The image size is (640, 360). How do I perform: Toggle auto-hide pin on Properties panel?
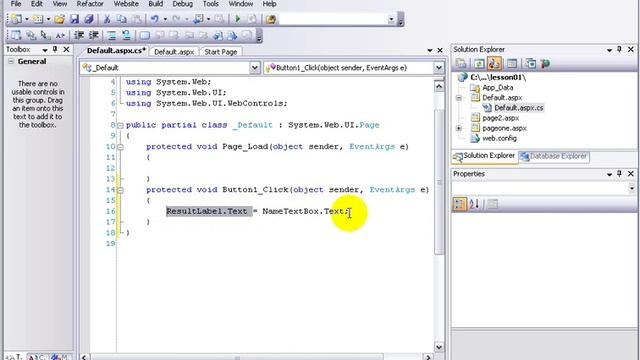[x=620, y=174]
